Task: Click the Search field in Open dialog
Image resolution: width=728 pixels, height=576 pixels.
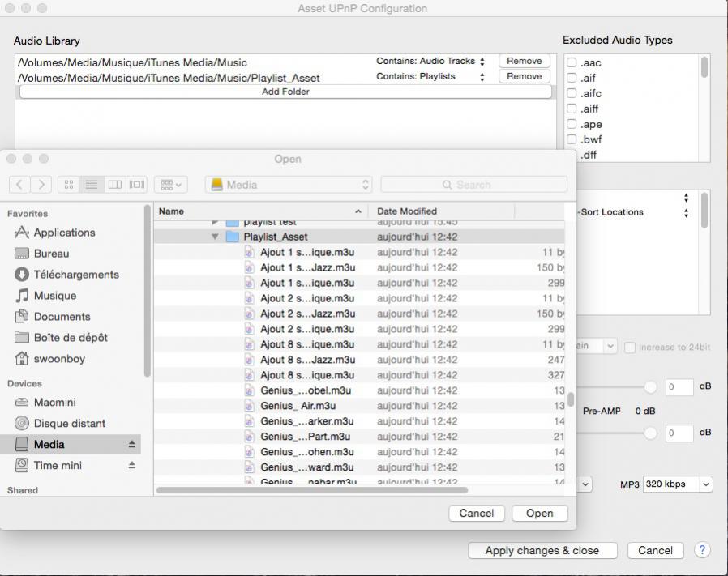Action: click(473, 185)
